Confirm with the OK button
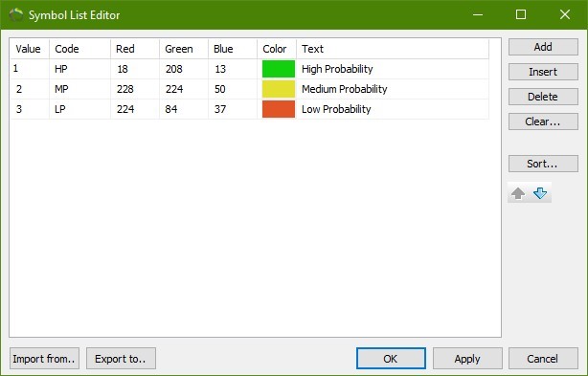588x376 pixels. click(391, 359)
